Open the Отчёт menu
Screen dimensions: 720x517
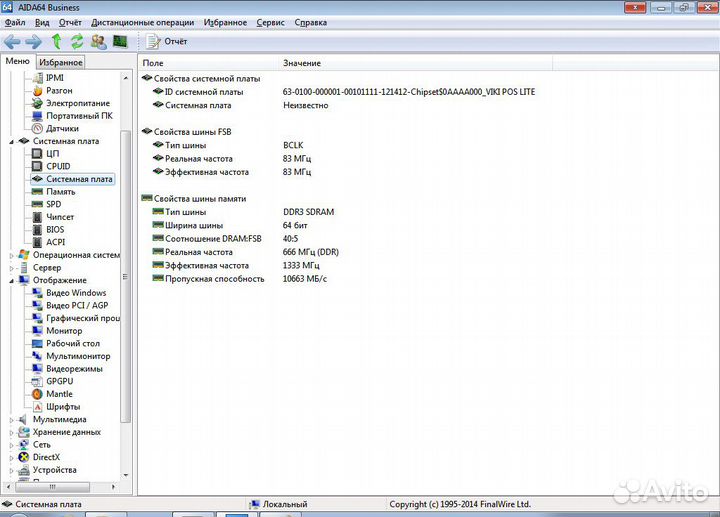point(70,22)
